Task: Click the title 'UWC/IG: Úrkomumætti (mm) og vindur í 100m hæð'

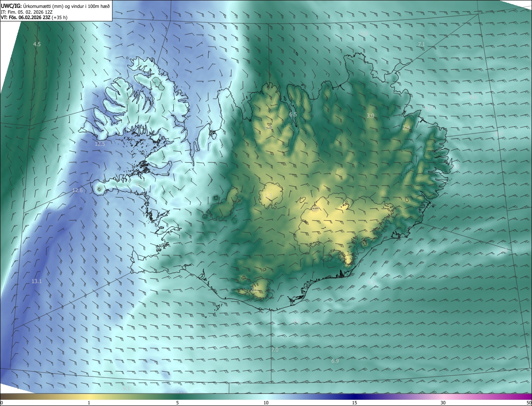Action: coord(55,6)
